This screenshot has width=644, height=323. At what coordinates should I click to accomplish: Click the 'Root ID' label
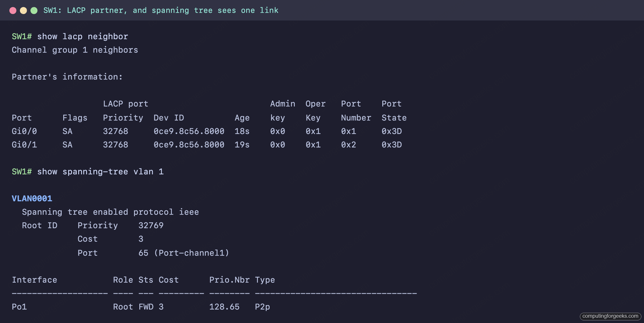pos(40,226)
